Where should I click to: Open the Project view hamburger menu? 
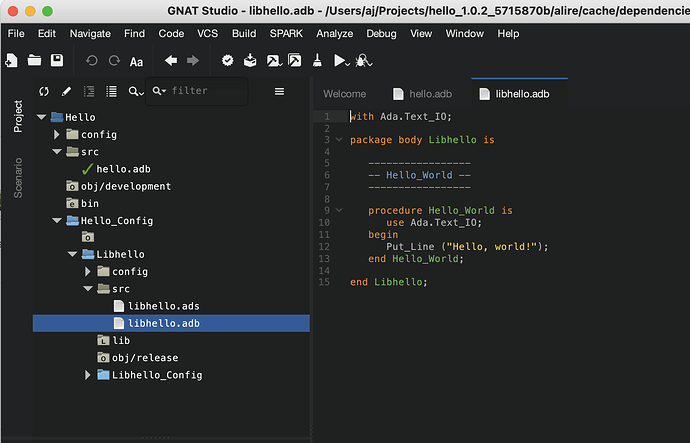click(x=280, y=92)
